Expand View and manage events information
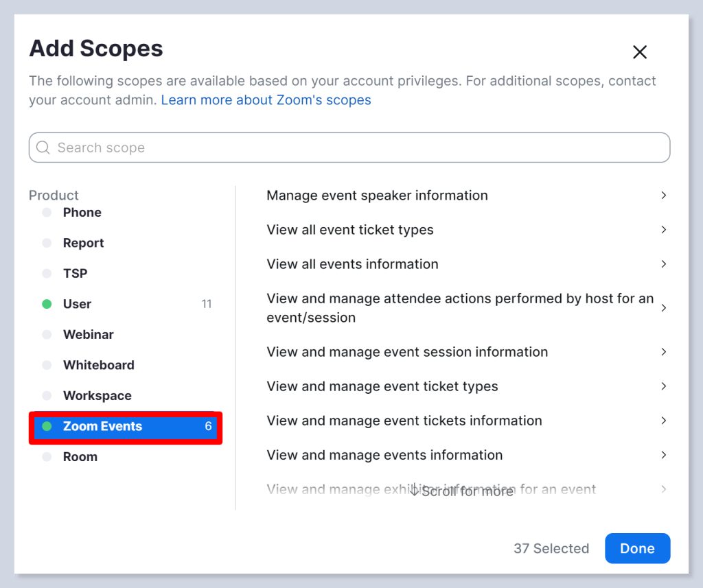The height and width of the screenshot is (588, 703). click(x=663, y=455)
